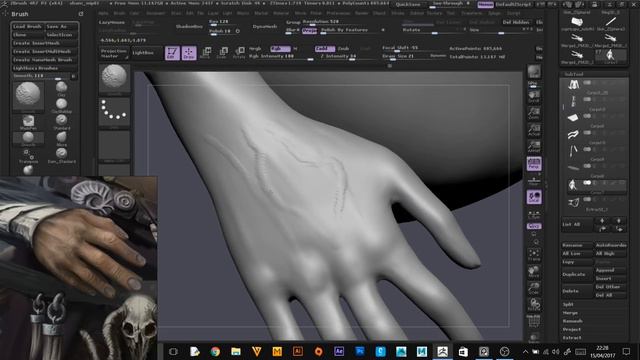Open the Transform menu

coord(471,13)
